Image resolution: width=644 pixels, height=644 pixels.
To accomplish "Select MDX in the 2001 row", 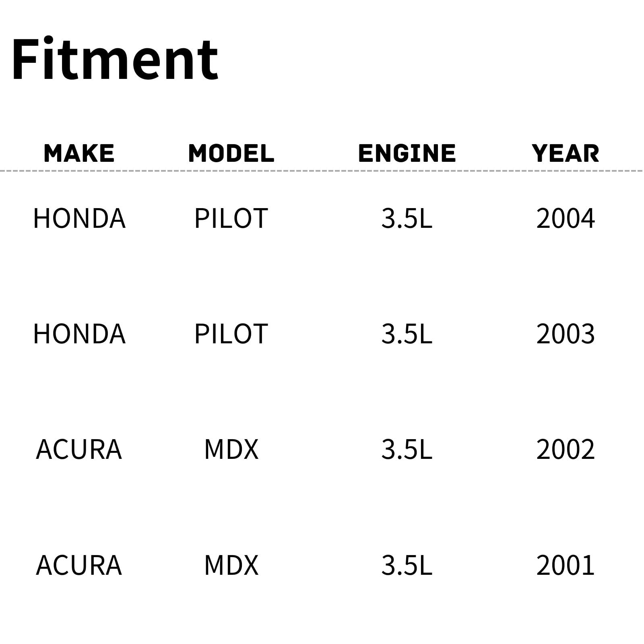I will tap(231, 565).
